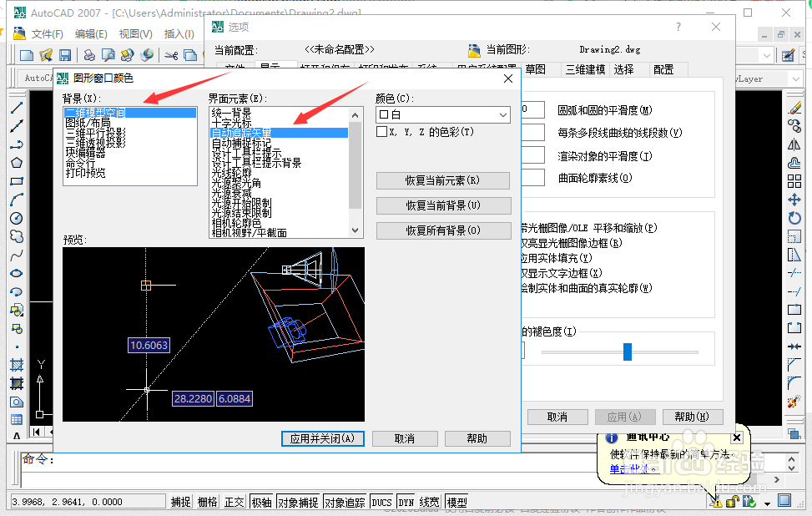Click the 应用并关闭 button
The width and height of the screenshot is (812, 516).
tap(322, 438)
